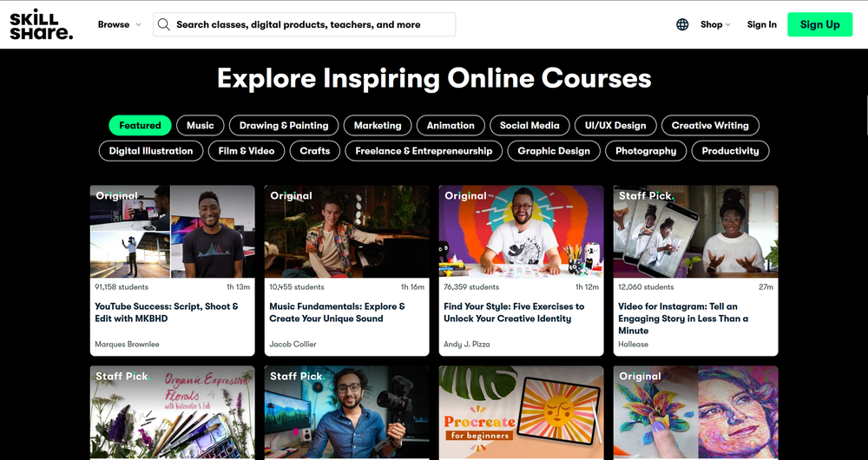868x460 pixels.
Task: Click the search magnifier icon
Action: tap(163, 24)
